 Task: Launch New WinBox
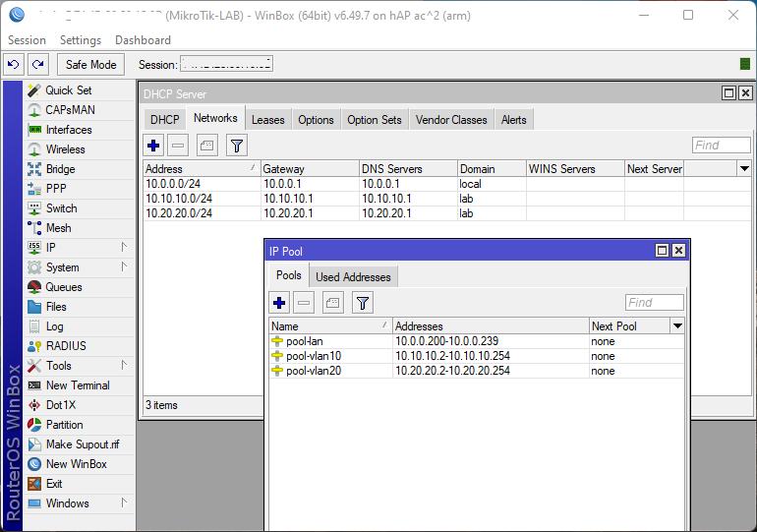point(77,464)
